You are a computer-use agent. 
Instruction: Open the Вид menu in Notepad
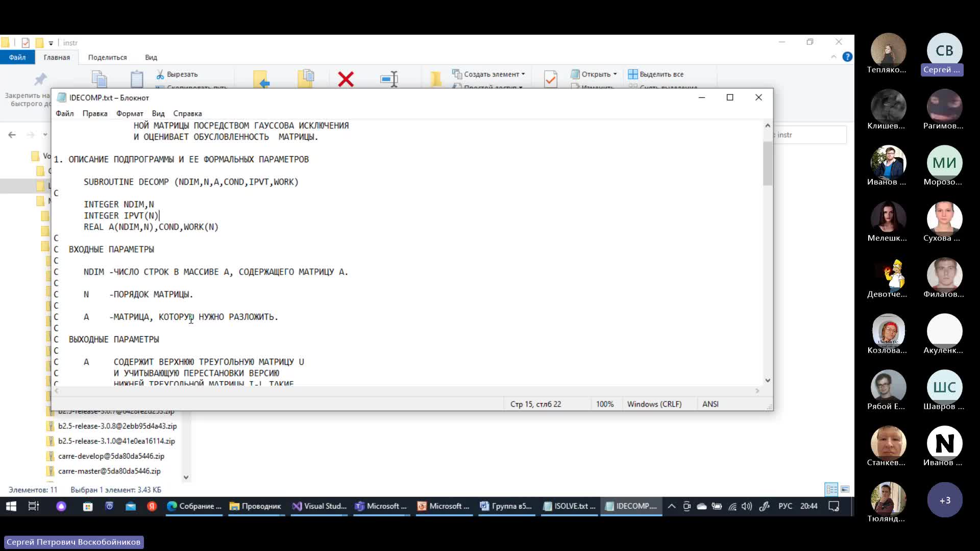click(x=158, y=113)
